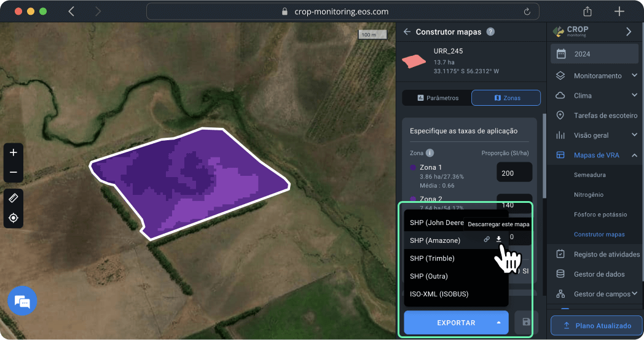
Task: Center map using the locate target icon
Action: click(x=14, y=218)
